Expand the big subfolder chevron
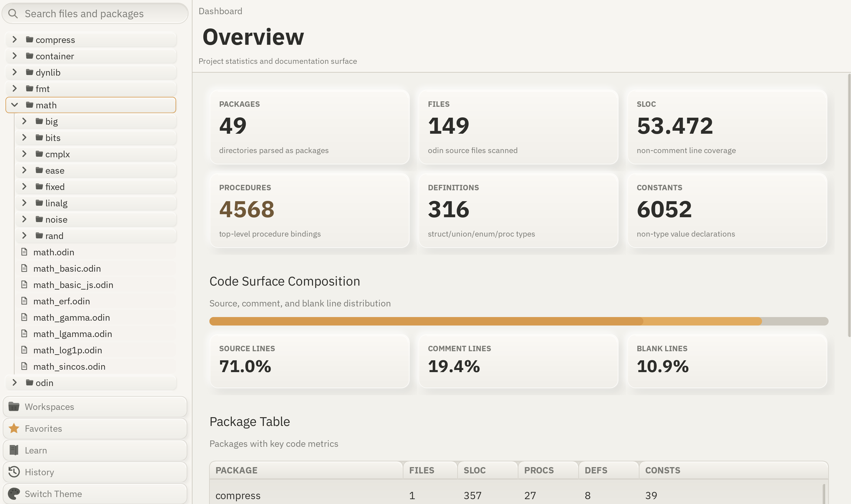The height and width of the screenshot is (504, 851). point(24,121)
